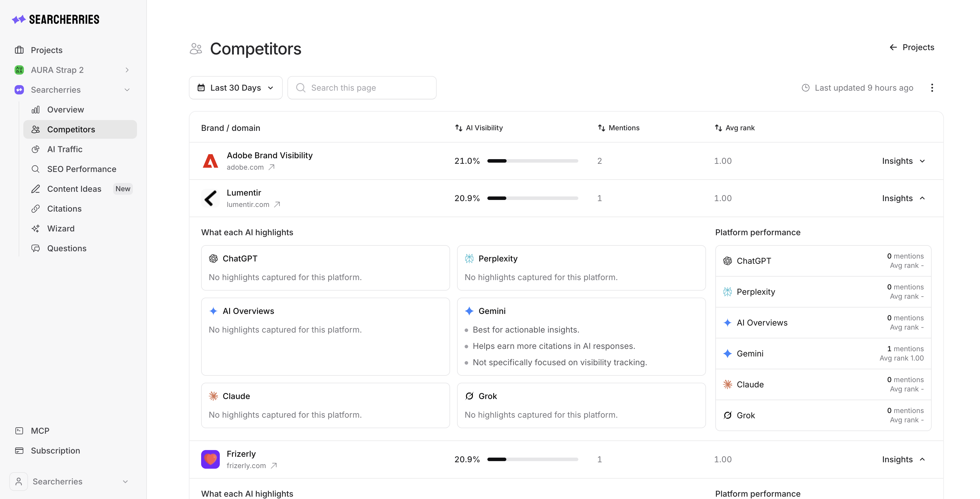Click Gemini icon in Platform performance
The width and height of the screenshot is (980, 499).
(728, 354)
